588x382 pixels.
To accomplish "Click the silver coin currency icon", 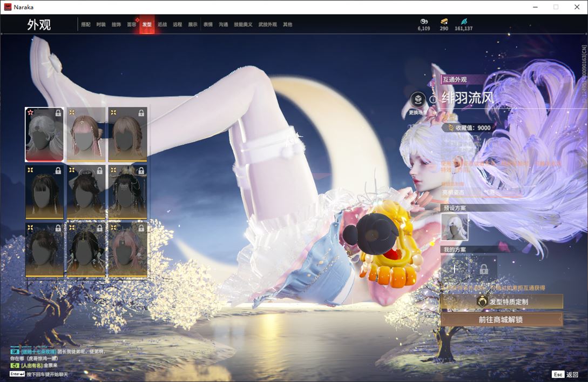I will (423, 22).
